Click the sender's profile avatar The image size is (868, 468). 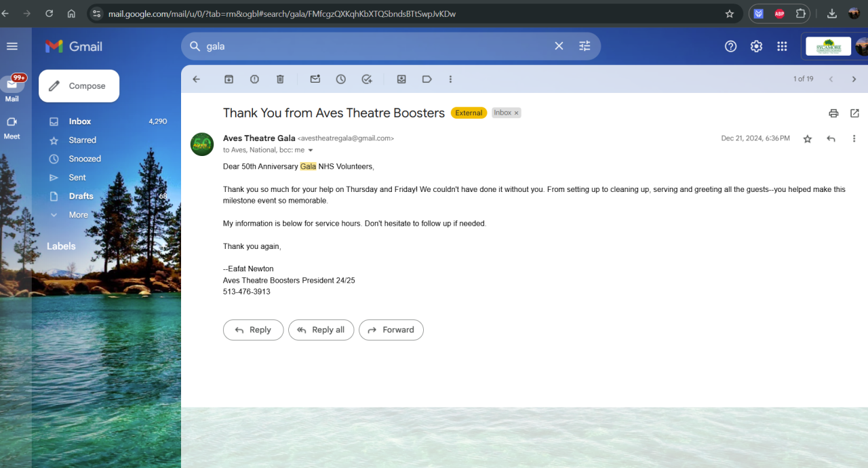202,144
